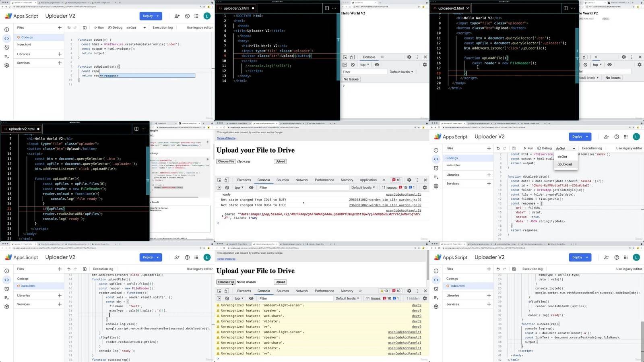Open the 'userCodeAppPanel:18' source link
Screen dimensions: 644x362
404,211
